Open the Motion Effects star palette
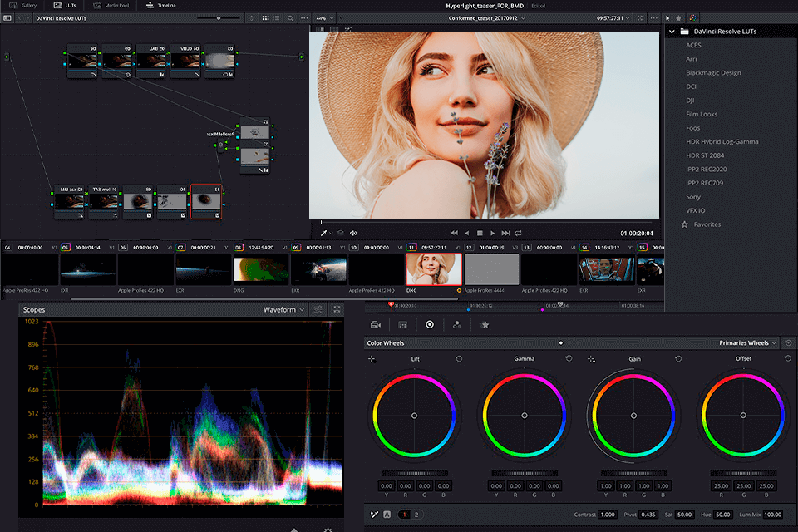 click(485, 325)
